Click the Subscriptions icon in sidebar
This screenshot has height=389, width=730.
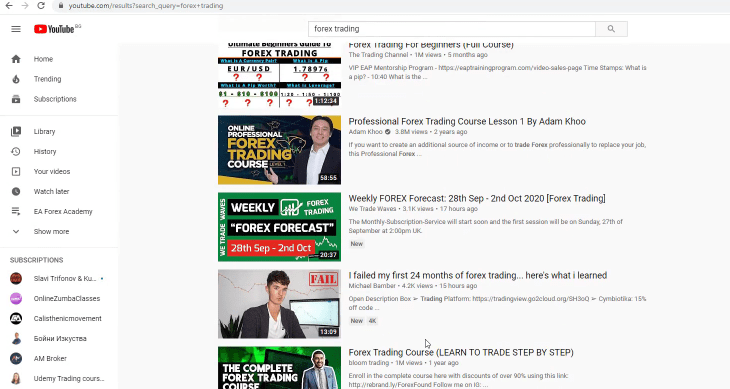point(16,99)
